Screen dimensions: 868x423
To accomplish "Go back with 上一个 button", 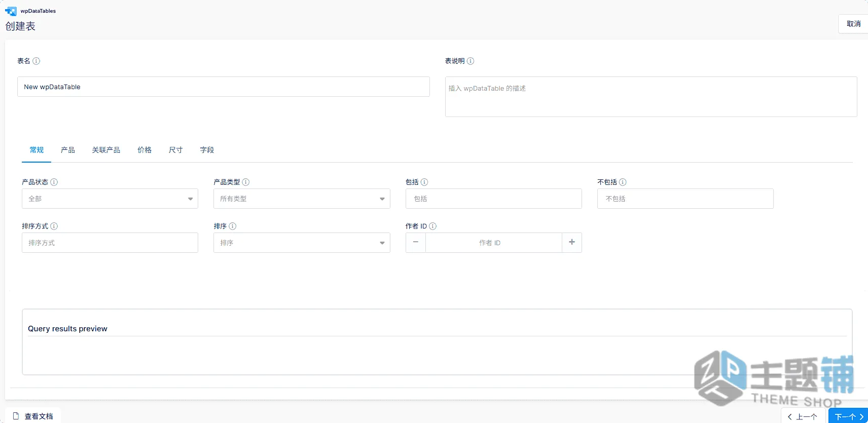I will coord(802,416).
